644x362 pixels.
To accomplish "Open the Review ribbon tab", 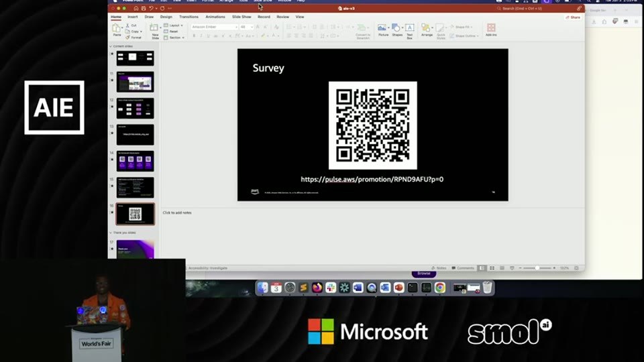I will 282,17.
